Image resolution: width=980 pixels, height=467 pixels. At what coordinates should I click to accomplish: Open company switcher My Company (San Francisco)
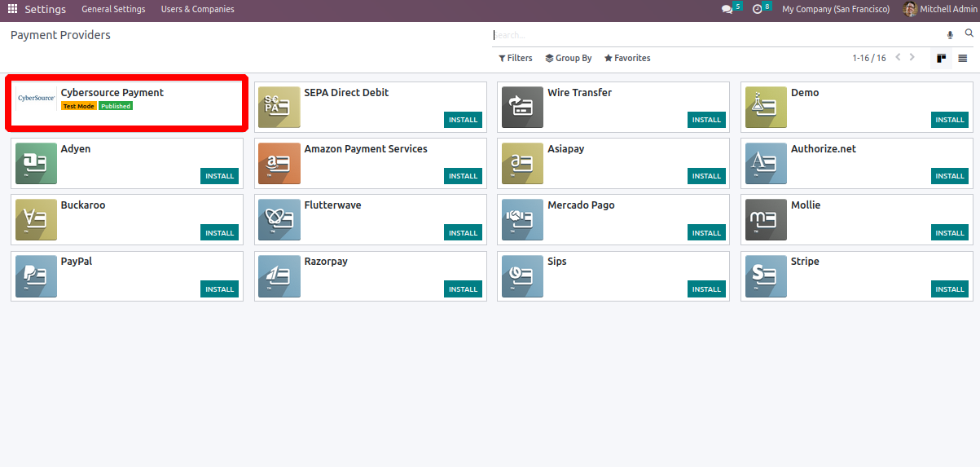[x=836, y=9]
